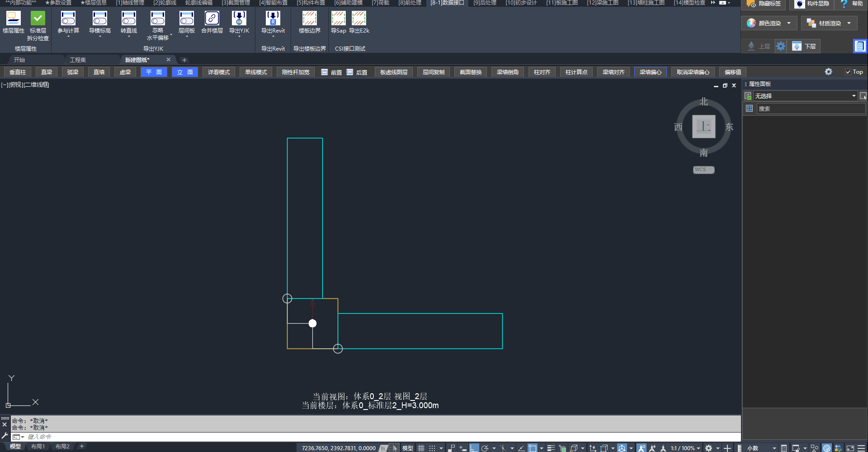Click the 标准层拆分检查 green checkmark icon
Screen dimensions: 868x452
pyautogui.click(x=38, y=19)
